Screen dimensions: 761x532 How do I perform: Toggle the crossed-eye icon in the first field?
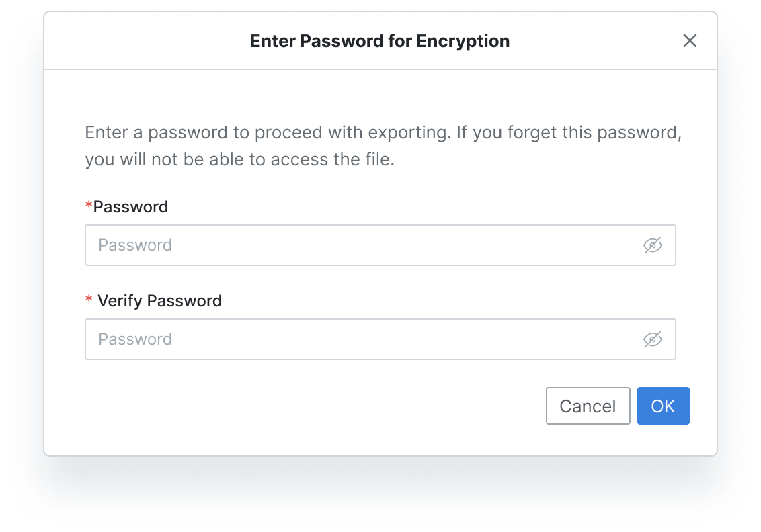[652, 246]
